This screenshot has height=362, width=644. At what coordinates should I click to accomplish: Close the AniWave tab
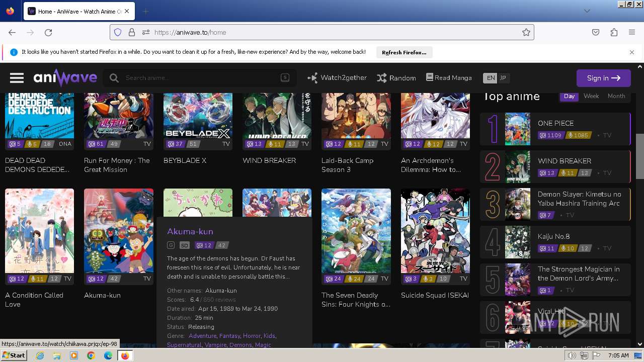[127, 11]
